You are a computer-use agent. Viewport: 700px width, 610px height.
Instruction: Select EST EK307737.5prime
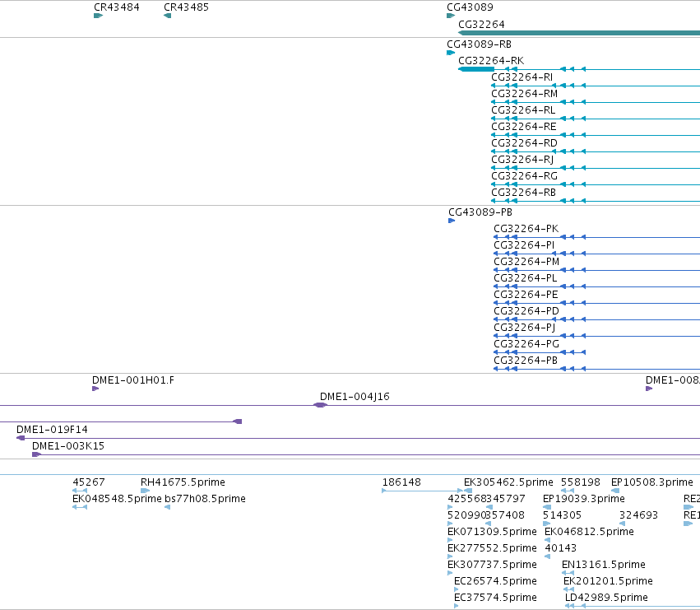pyautogui.click(x=492, y=566)
